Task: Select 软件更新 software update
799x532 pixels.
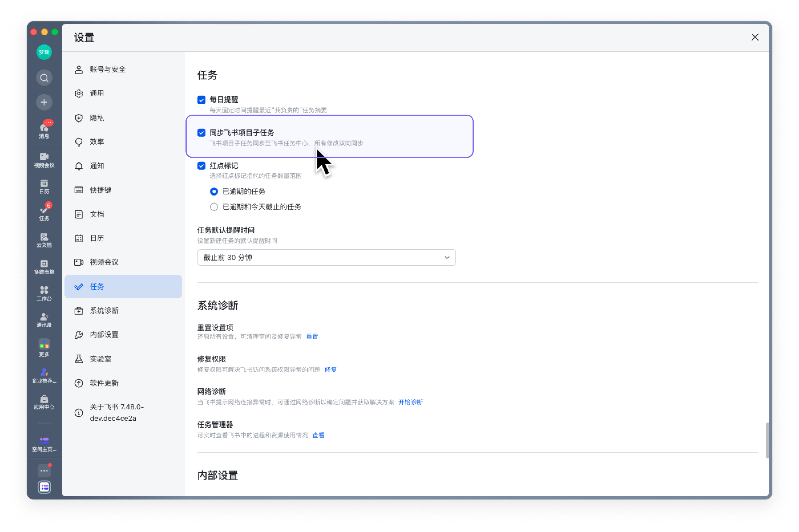Action: click(123, 383)
